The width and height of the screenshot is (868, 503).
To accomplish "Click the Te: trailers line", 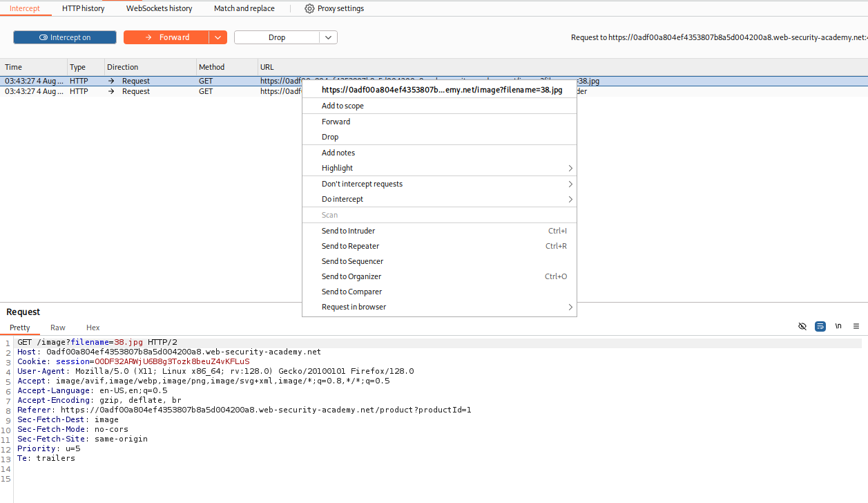I will point(46,458).
